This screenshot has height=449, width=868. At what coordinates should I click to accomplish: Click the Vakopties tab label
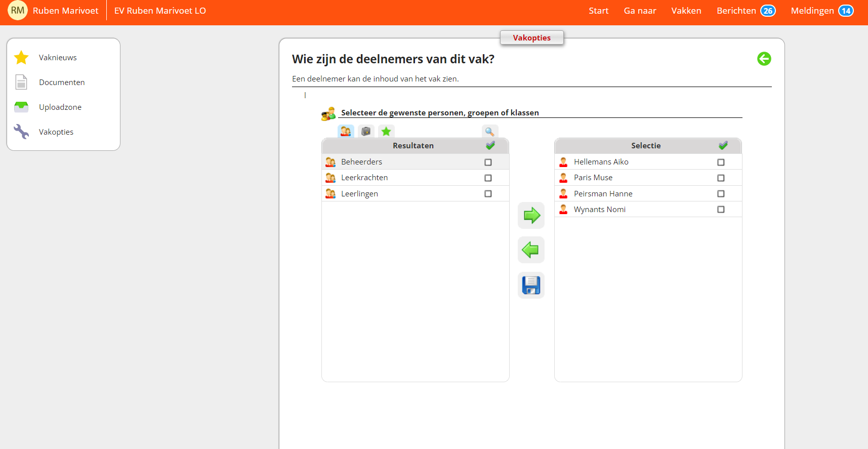531,38
